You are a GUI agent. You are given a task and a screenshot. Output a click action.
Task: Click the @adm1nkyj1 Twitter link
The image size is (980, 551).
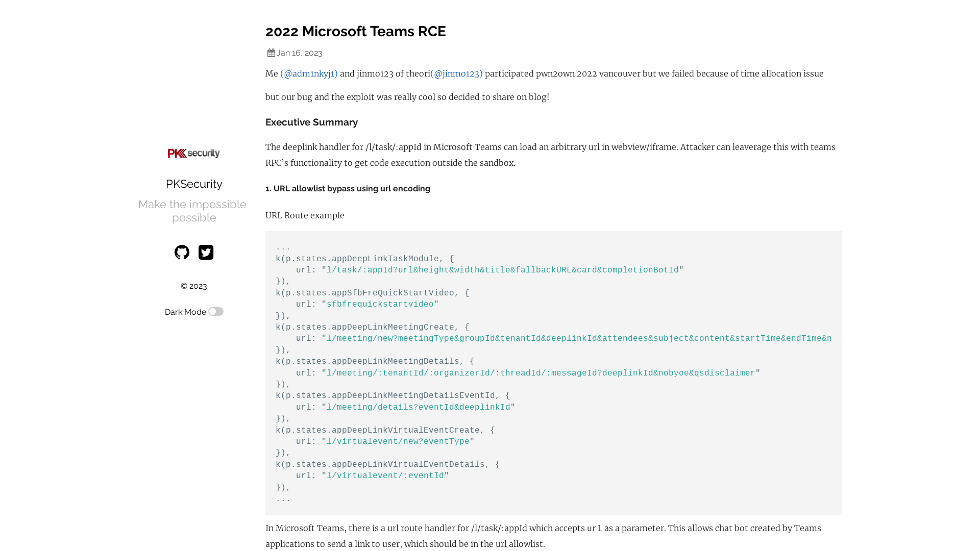coord(309,73)
